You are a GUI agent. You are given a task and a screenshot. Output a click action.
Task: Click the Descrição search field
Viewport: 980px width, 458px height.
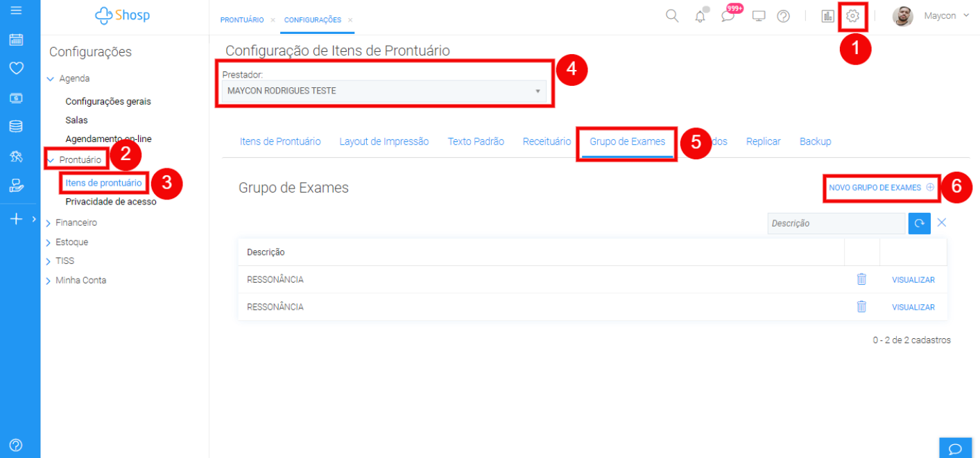[835, 223]
